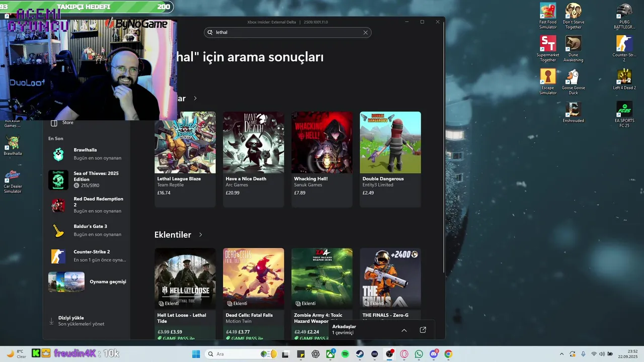Viewport: 644px width, 362px height.
Task: Open Supermarket Together desktop shortcut
Action: [x=548, y=49]
